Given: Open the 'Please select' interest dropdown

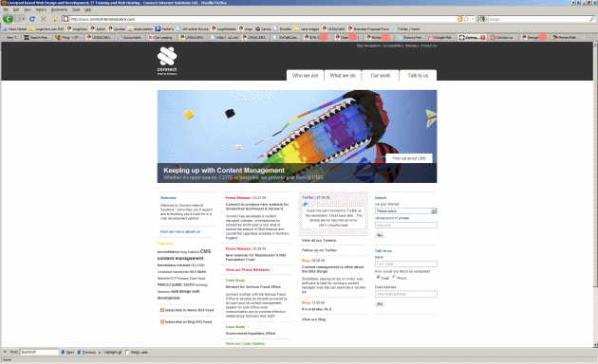Looking at the screenshot, I should click(x=406, y=210).
